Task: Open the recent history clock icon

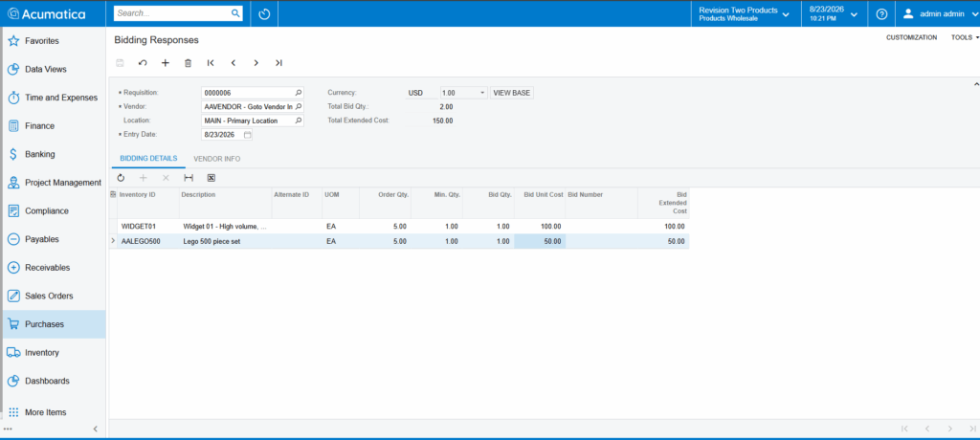Action: (x=264, y=13)
